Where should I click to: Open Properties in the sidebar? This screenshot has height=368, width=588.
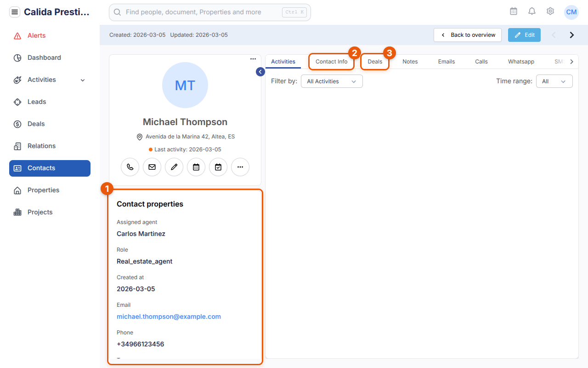tap(50, 190)
